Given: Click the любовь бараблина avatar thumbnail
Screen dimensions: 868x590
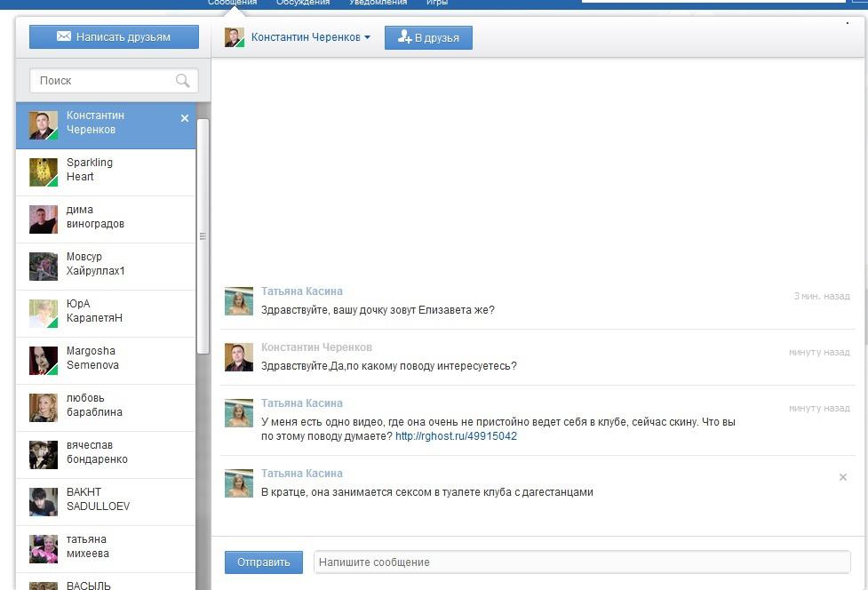Looking at the screenshot, I should point(44,407).
